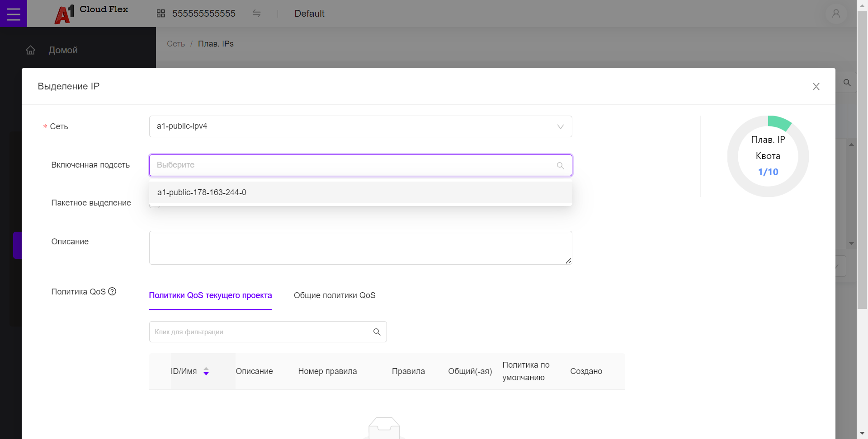This screenshot has height=439, width=868.
Task: Click the Политика по умолчанию column header
Action: [526, 371]
